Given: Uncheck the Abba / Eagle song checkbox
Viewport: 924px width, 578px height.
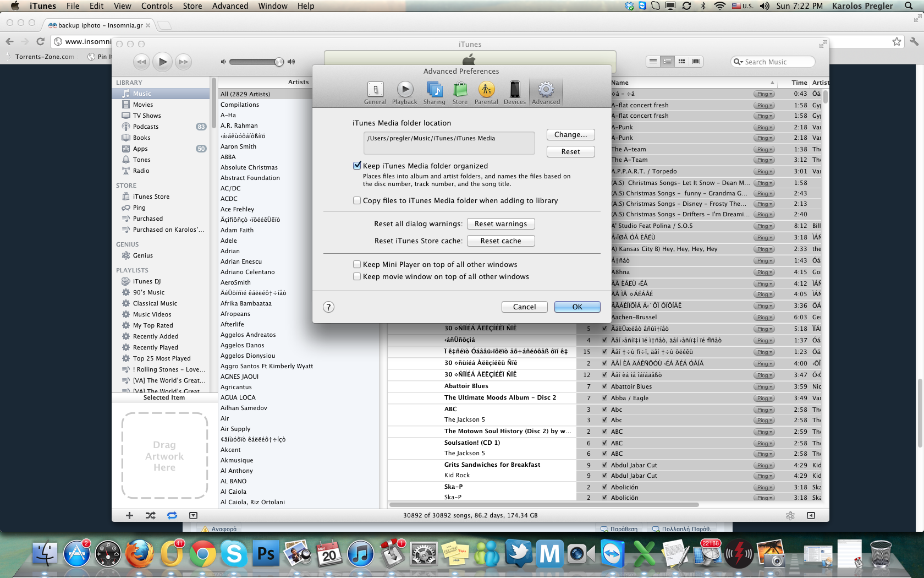Looking at the screenshot, I should pos(604,398).
